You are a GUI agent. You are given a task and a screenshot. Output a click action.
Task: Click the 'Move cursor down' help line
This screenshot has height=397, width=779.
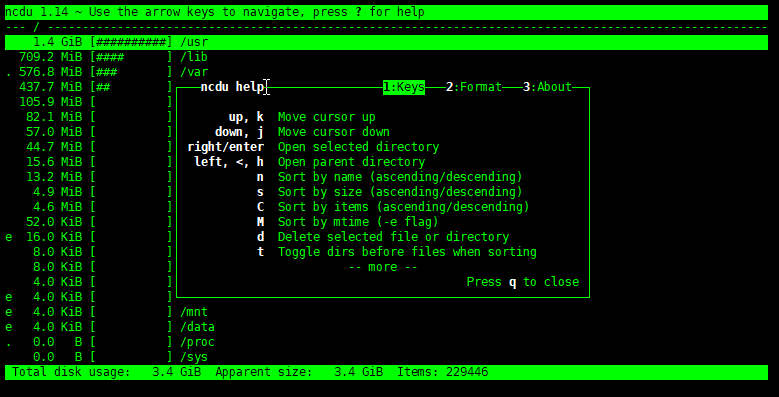tap(333, 132)
